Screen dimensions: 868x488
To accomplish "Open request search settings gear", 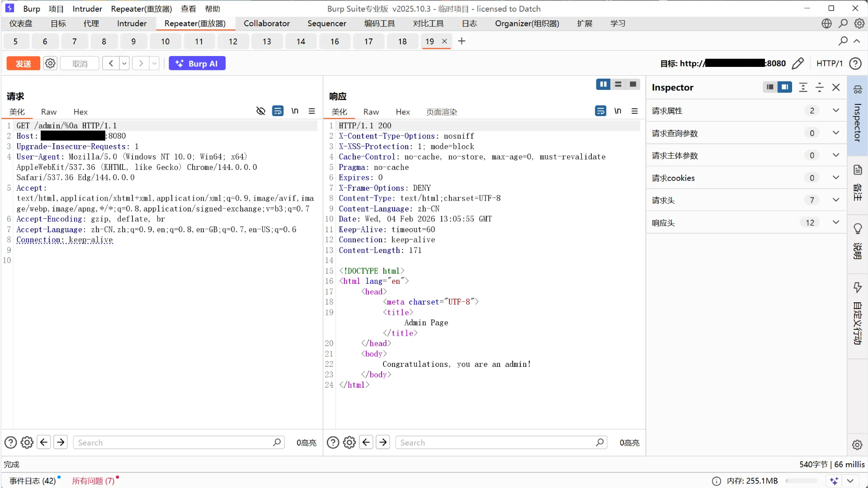I will 27,442.
